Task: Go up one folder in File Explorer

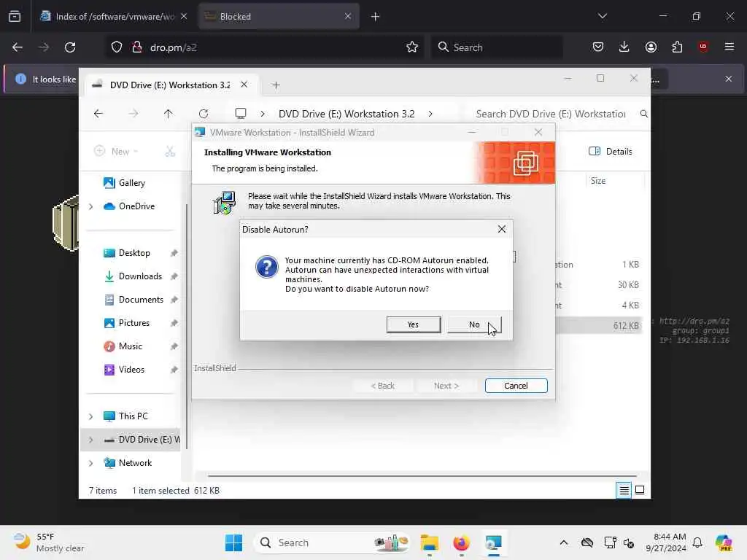Action: coord(169,114)
